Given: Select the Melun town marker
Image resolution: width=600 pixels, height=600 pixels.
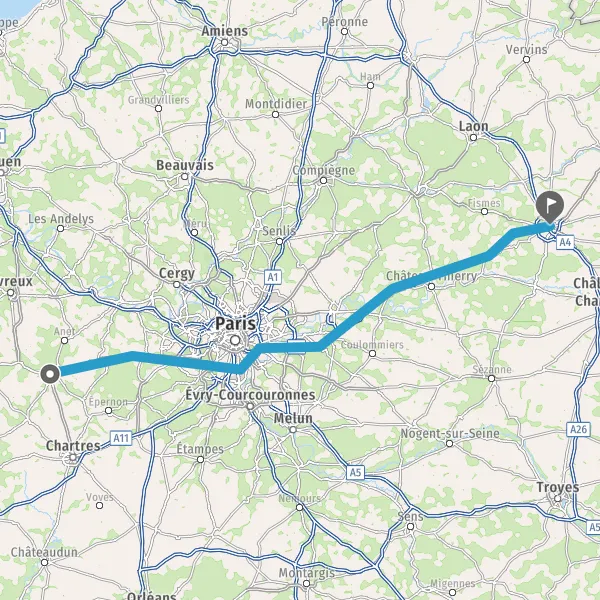Looking at the screenshot, I should pos(293,430).
